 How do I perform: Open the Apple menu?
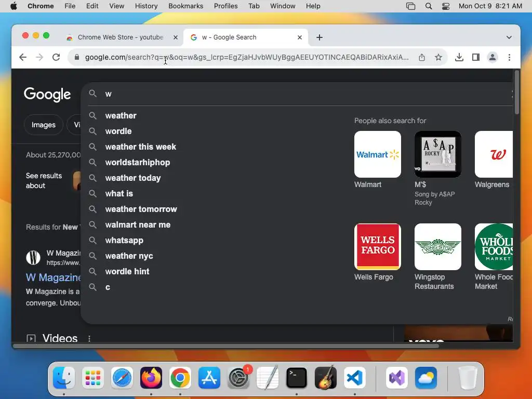[14, 6]
